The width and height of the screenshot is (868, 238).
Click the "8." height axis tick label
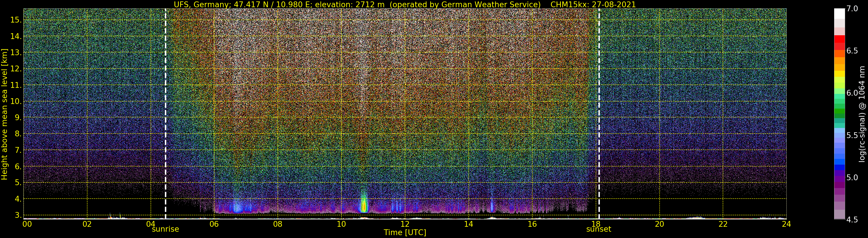tap(18, 134)
